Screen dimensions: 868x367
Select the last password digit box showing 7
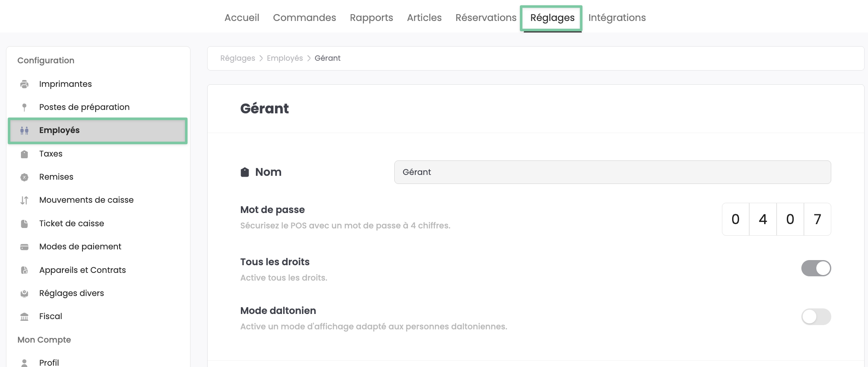(x=817, y=219)
